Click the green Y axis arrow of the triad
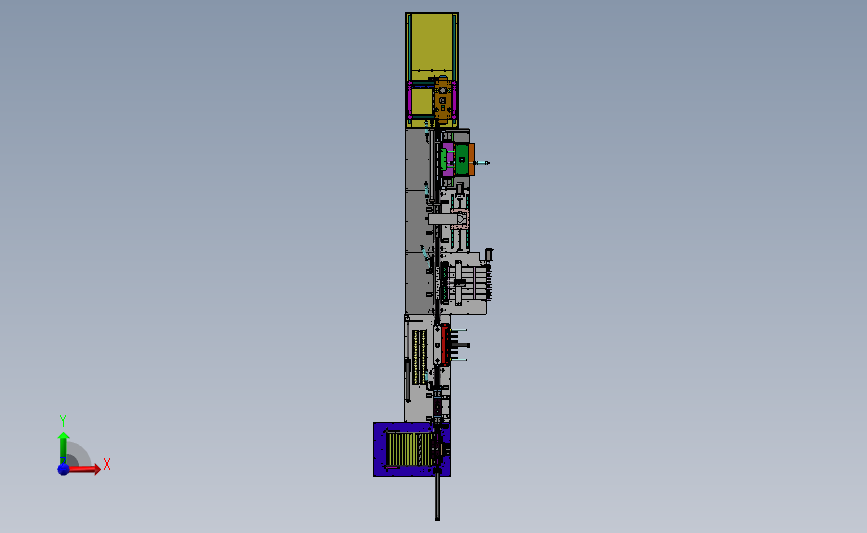This screenshot has height=533, width=867. click(64, 448)
